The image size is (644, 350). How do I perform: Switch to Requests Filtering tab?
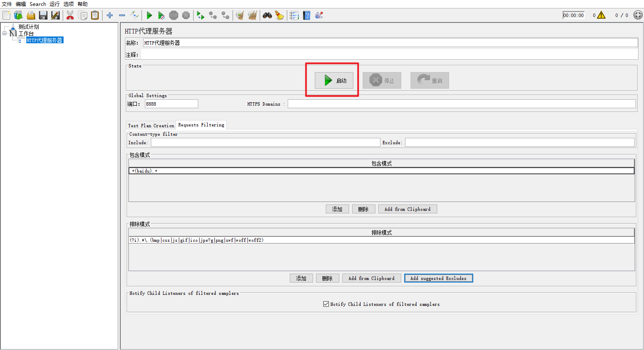click(201, 125)
